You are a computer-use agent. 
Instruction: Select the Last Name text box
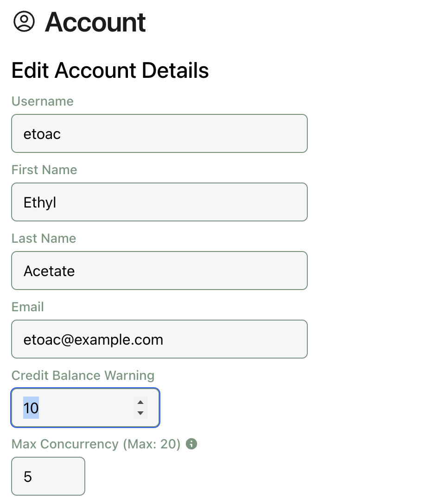coord(159,271)
